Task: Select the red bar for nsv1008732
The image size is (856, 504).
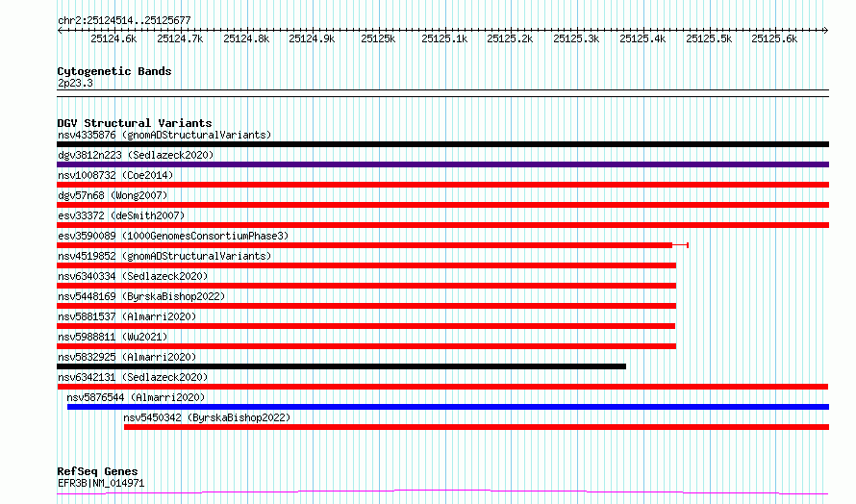Action: pyautogui.click(x=442, y=185)
